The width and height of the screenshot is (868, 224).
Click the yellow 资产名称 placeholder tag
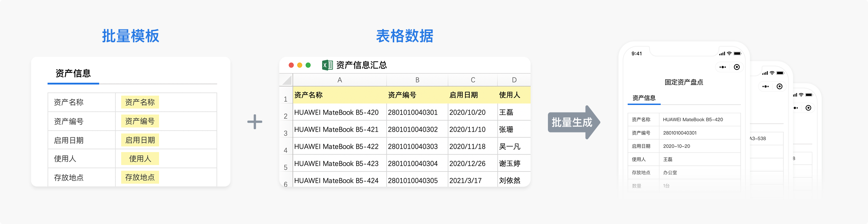point(140,102)
